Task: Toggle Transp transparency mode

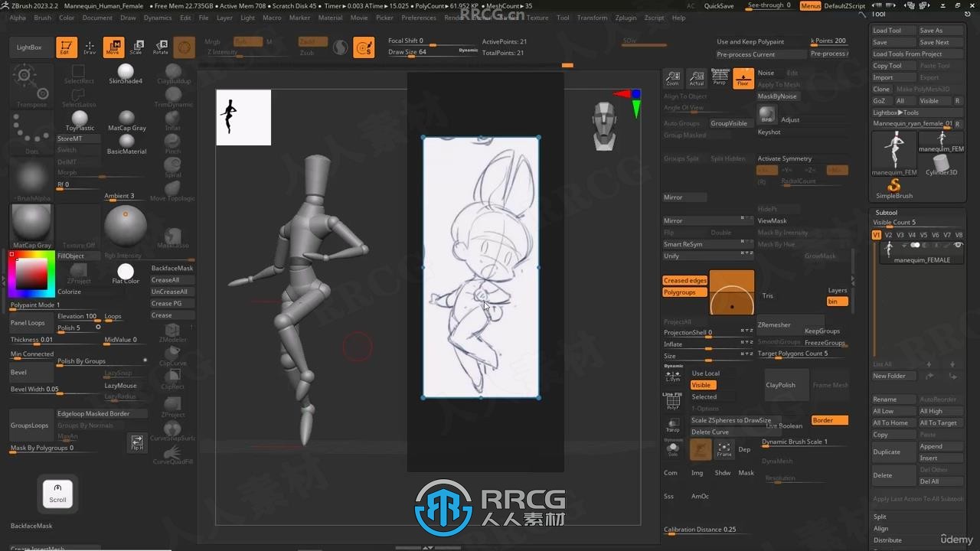Action: click(x=673, y=425)
